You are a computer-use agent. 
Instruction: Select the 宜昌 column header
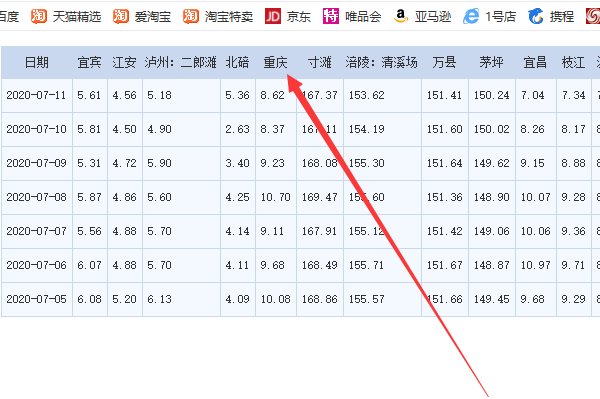(535, 62)
